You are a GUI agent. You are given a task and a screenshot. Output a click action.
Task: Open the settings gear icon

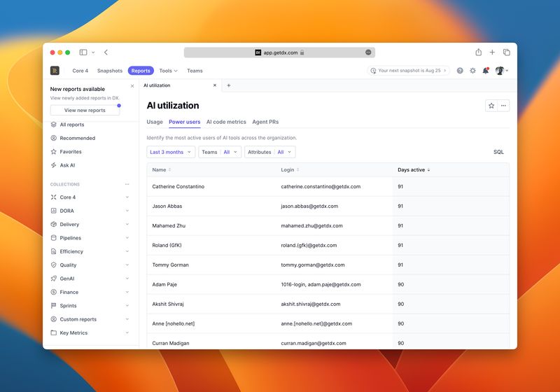[x=472, y=71]
